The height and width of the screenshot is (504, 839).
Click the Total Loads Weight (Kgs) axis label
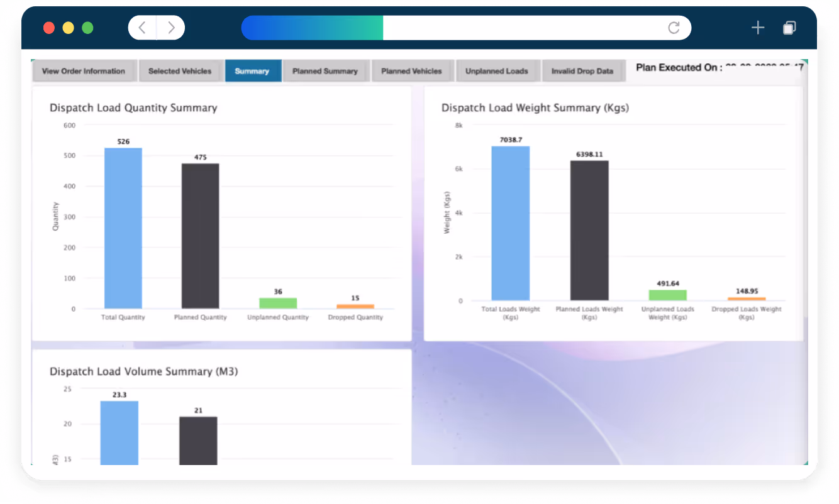coord(511,313)
